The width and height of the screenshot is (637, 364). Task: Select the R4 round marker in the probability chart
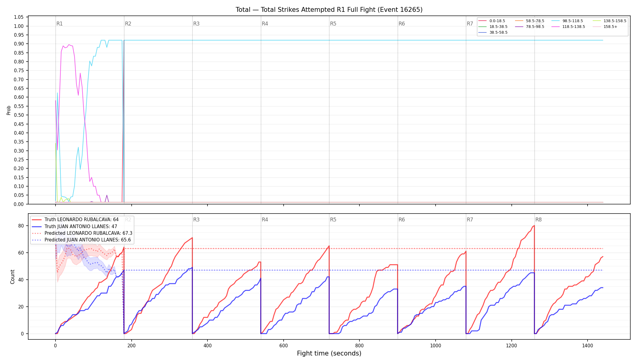[265, 24]
